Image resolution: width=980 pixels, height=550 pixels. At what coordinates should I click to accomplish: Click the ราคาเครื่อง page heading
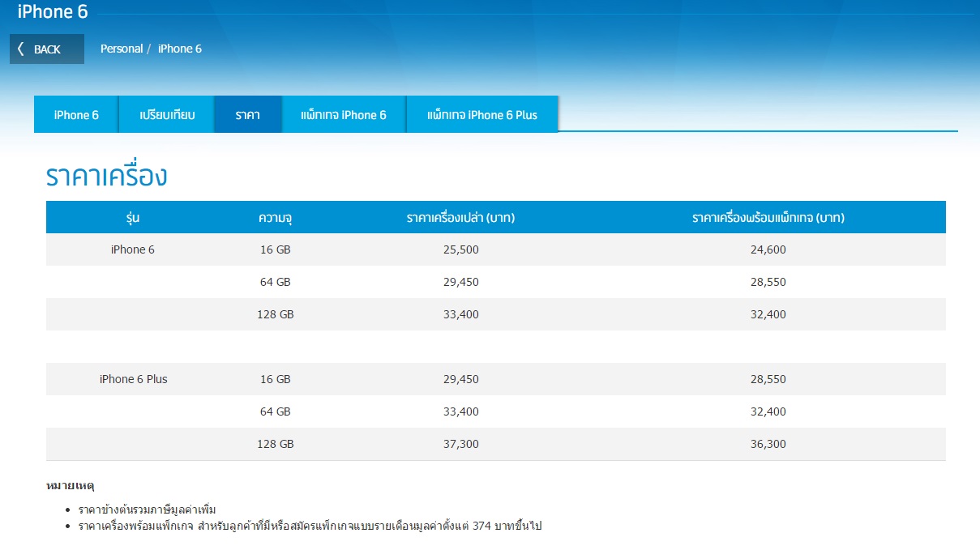(107, 176)
